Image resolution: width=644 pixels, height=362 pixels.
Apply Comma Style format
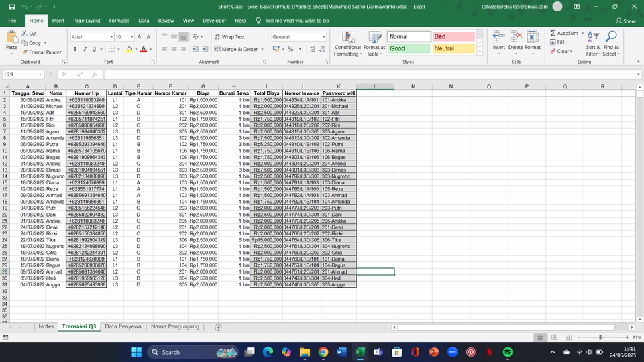click(x=301, y=49)
